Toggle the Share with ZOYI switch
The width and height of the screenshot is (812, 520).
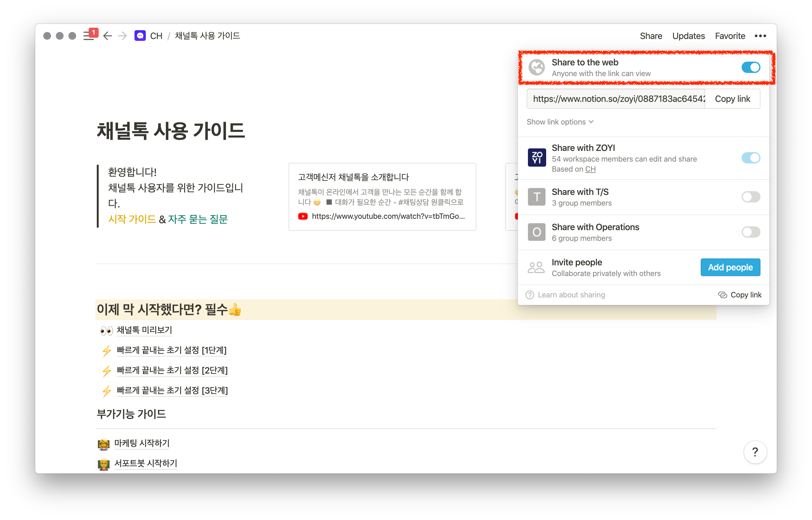[750, 158]
